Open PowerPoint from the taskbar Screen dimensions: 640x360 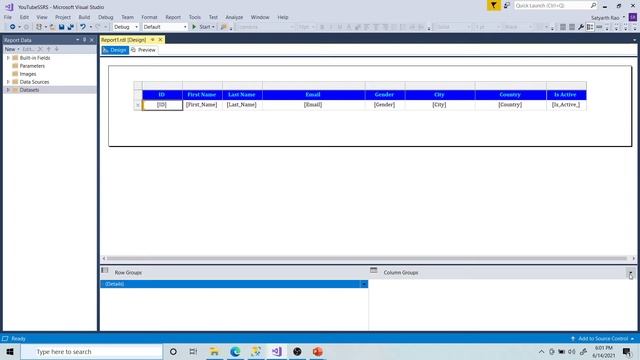318,351
